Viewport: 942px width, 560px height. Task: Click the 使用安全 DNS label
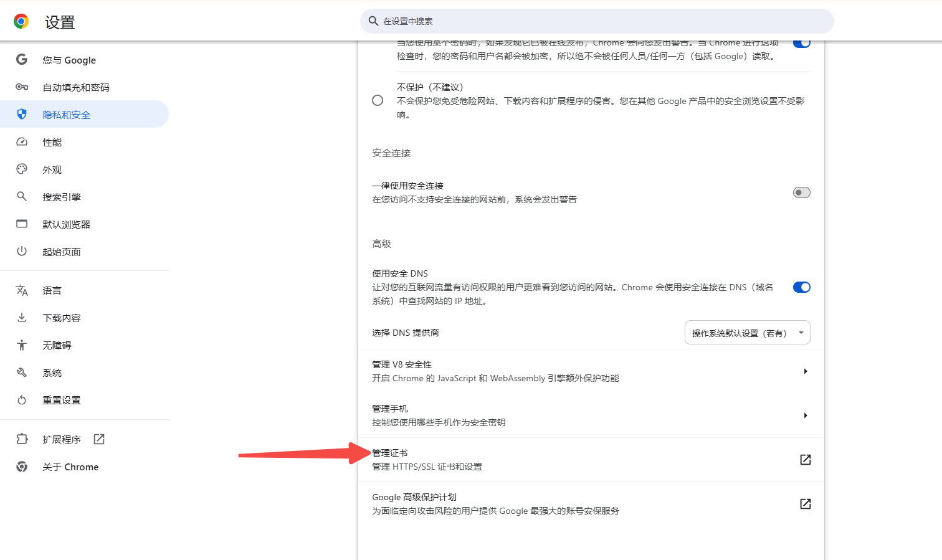(x=400, y=273)
